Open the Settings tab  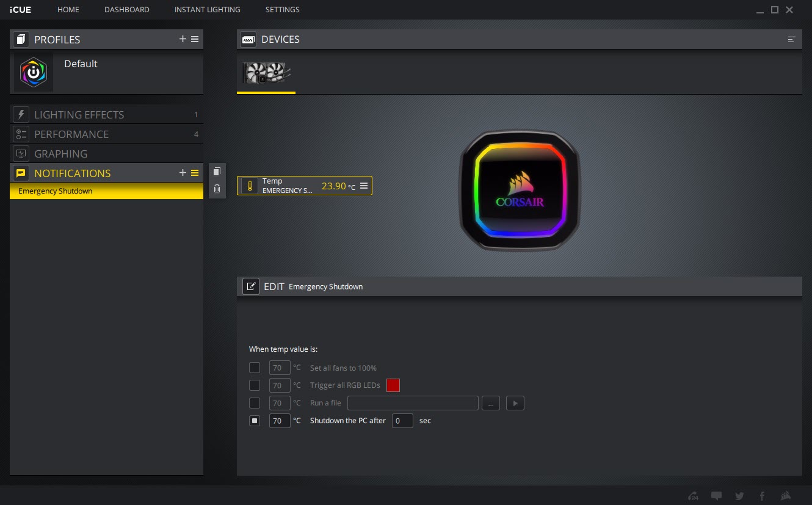(283, 10)
